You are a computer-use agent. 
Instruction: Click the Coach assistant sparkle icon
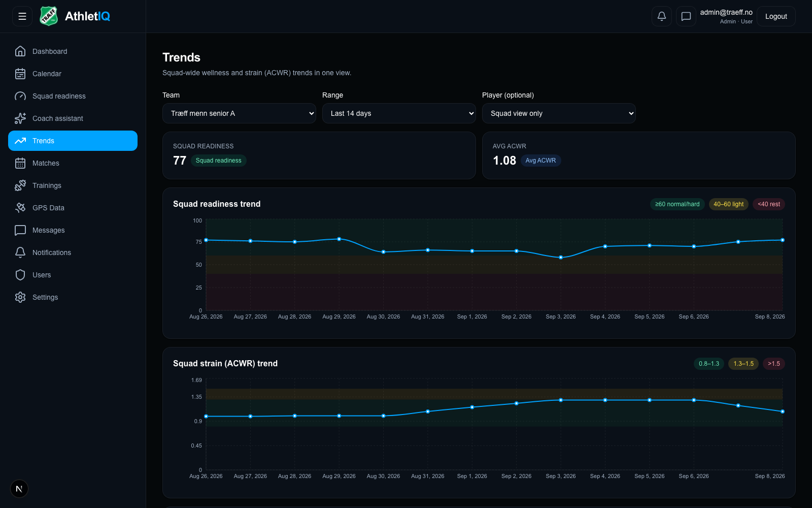point(20,118)
